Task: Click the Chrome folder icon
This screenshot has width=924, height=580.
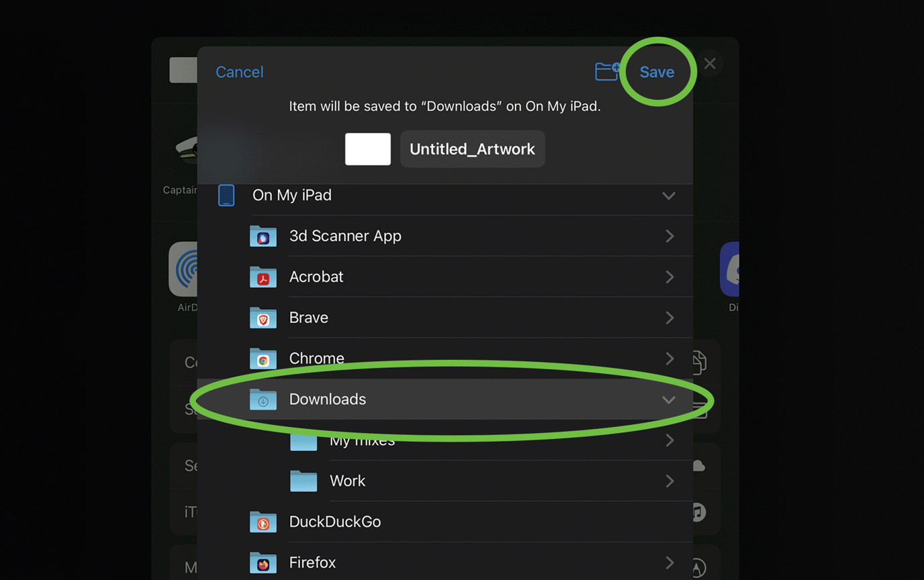Action: [x=263, y=358]
